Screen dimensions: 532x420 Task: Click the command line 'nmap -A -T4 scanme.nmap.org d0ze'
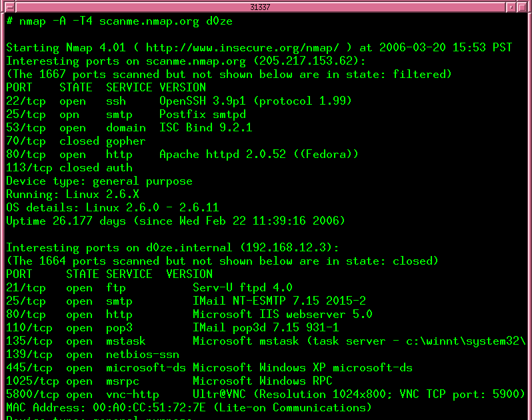[126, 21]
